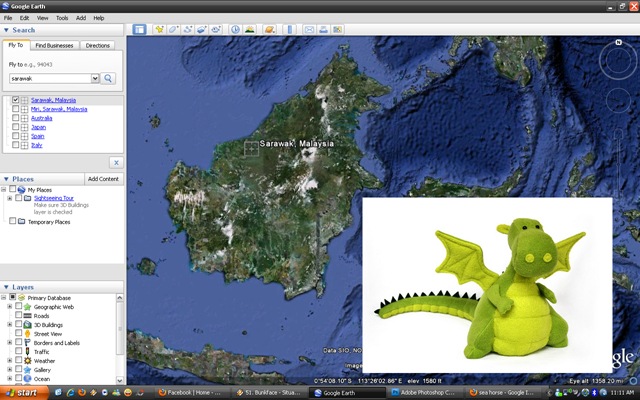Enable the Roads layer checkbox
This screenshot has height=400, width=640.
18,315
